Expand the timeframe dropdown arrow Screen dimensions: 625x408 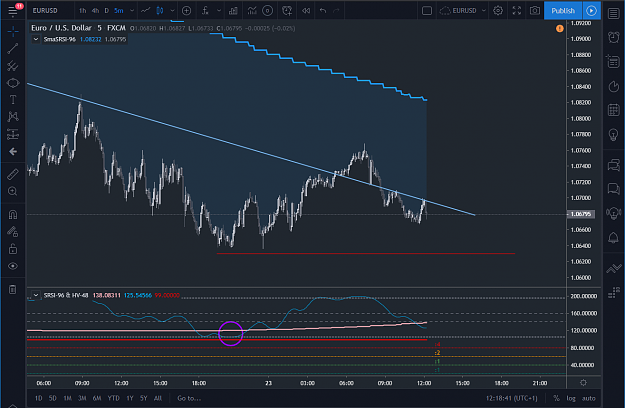coord(132,11)
